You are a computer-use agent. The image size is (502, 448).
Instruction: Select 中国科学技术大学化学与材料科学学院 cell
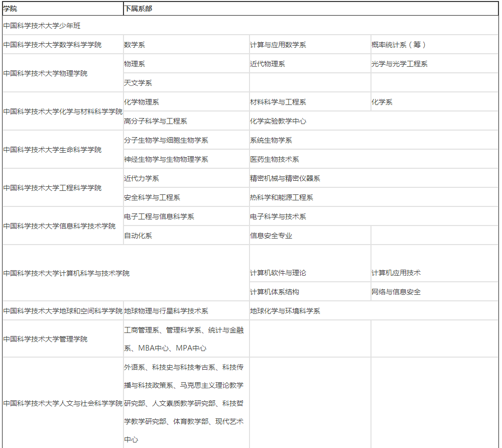[x=63, y=111]
